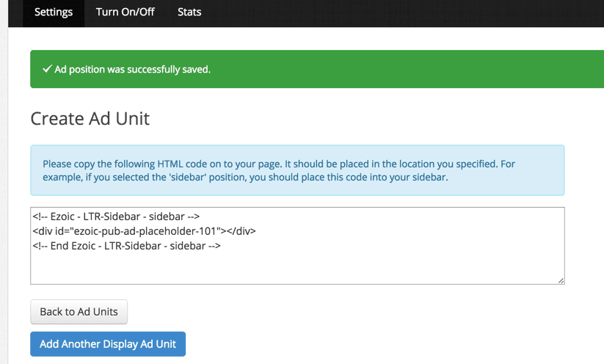
Task: Click the opening 'Ezoic - LTR-Sidebar' comment line
Action: tap(116, 216)
